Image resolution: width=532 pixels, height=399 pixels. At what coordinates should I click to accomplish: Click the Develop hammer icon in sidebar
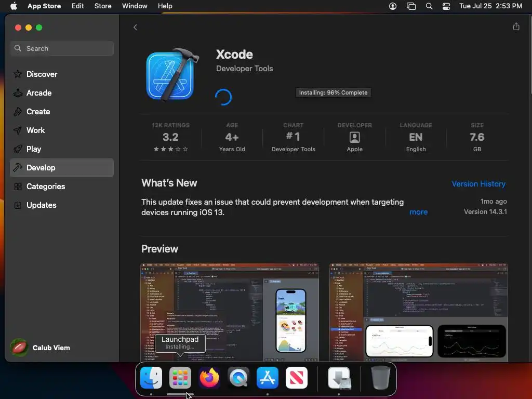pyautogui.click(x=18, y=168)
